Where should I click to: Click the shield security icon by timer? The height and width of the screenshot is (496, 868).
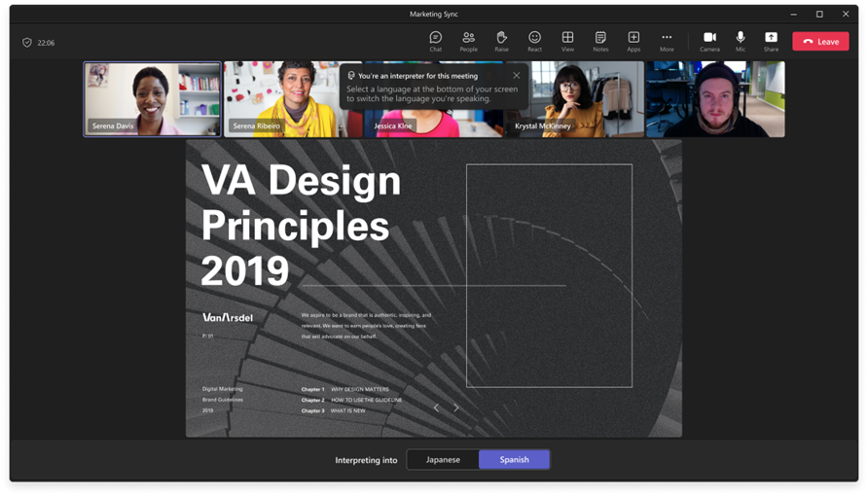pyautogui.click(x=26, y=43)
